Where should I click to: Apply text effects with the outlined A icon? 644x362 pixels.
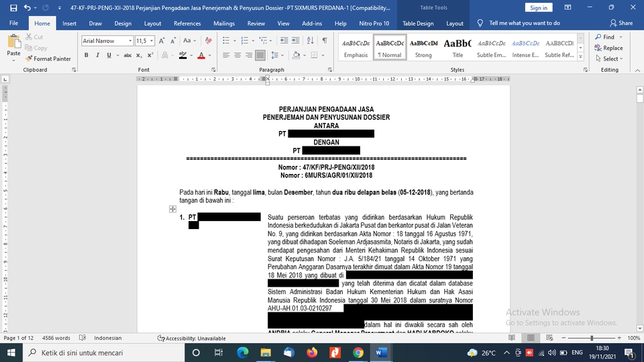pyautogui.click(x=165, y=55)
